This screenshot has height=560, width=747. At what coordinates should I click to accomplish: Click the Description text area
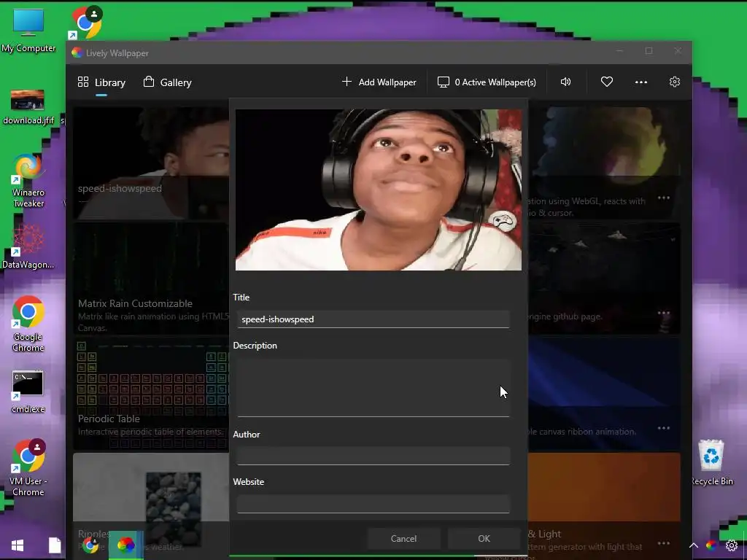pyautogui.click(x=373, y=388)
